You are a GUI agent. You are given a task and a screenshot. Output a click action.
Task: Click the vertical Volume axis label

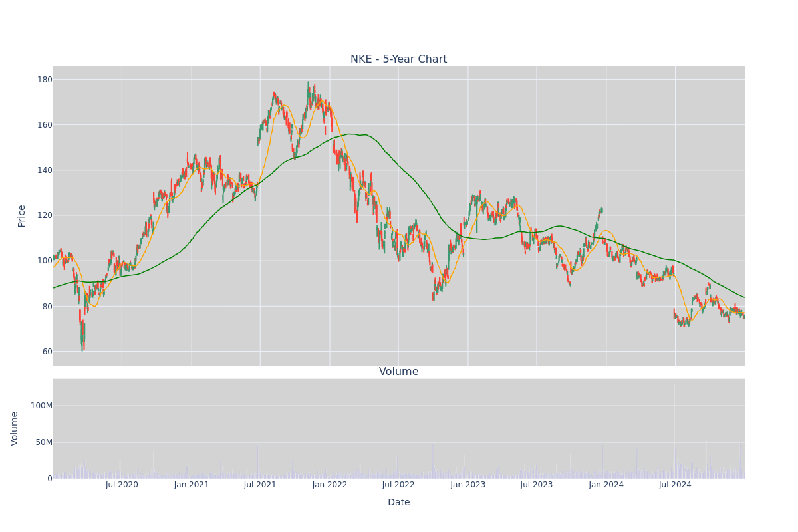[x=15, y=428]
